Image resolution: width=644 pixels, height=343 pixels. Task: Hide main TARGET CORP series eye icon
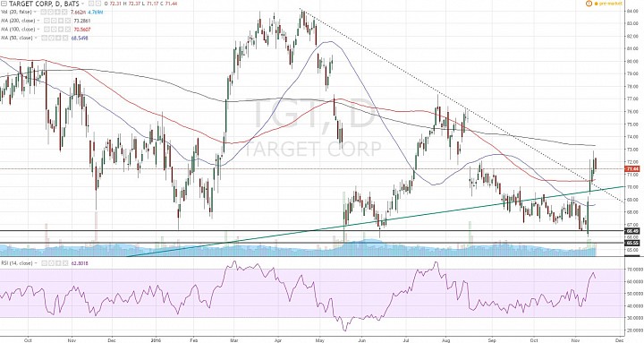tap(90, 4)
